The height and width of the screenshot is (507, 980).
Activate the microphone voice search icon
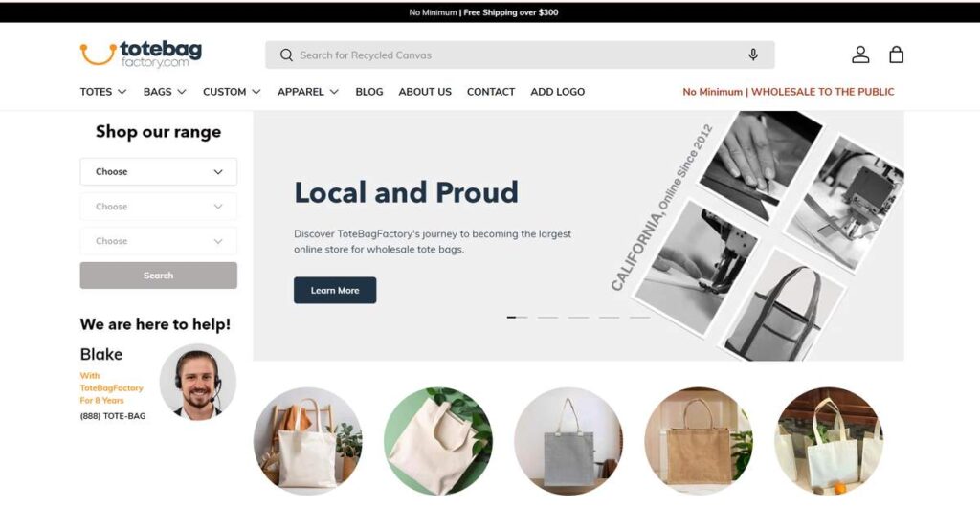[x=753, y=55]
